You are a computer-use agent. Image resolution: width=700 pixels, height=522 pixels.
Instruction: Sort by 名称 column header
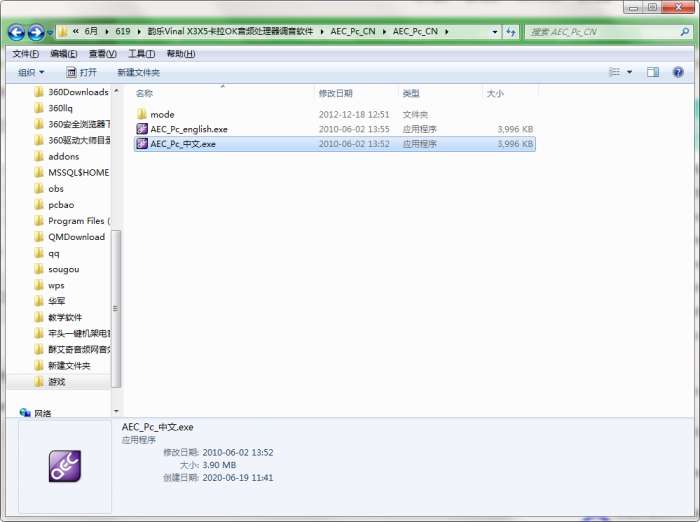[144, 93]
